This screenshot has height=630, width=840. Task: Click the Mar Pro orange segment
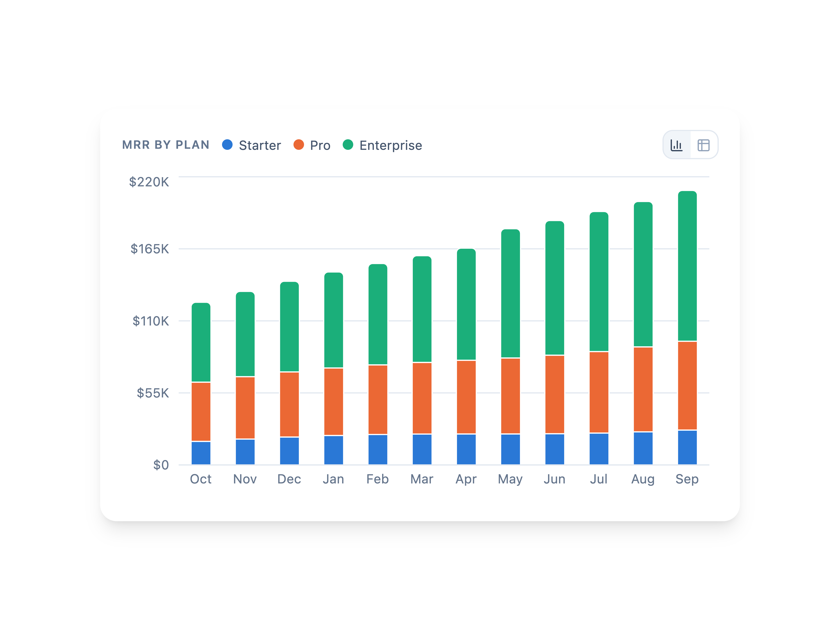(422, 398)
